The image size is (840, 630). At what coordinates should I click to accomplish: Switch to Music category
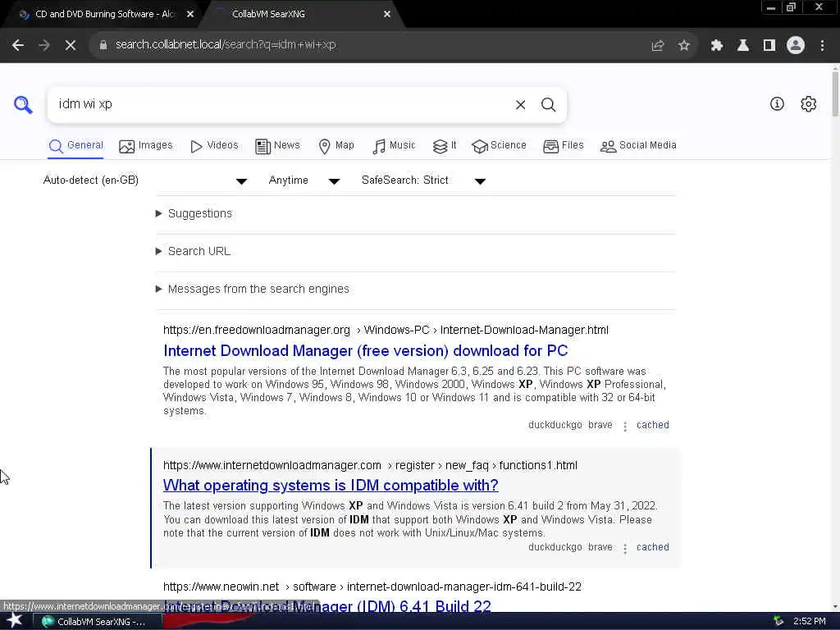394,146
